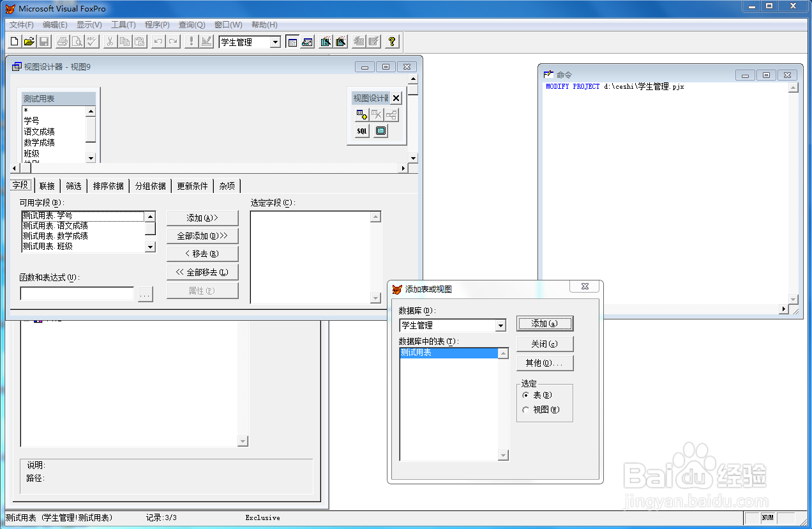Click the Redo arrow icon

coord(172,42)
